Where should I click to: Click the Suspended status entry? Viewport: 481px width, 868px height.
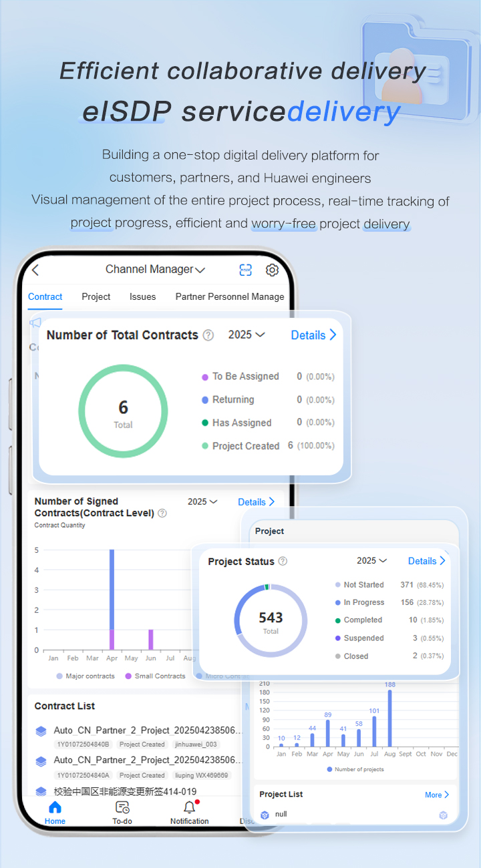point(389,638)
